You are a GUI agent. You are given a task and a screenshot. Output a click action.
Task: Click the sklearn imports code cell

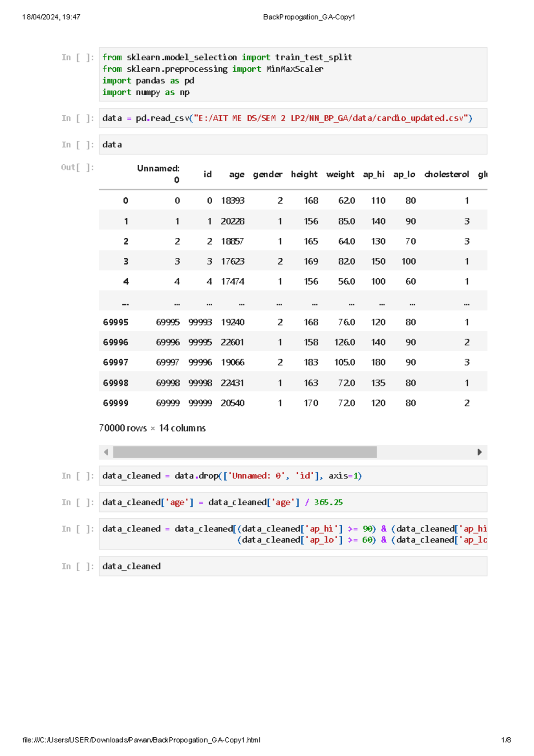pyautogui.click(x=293, y=74)
